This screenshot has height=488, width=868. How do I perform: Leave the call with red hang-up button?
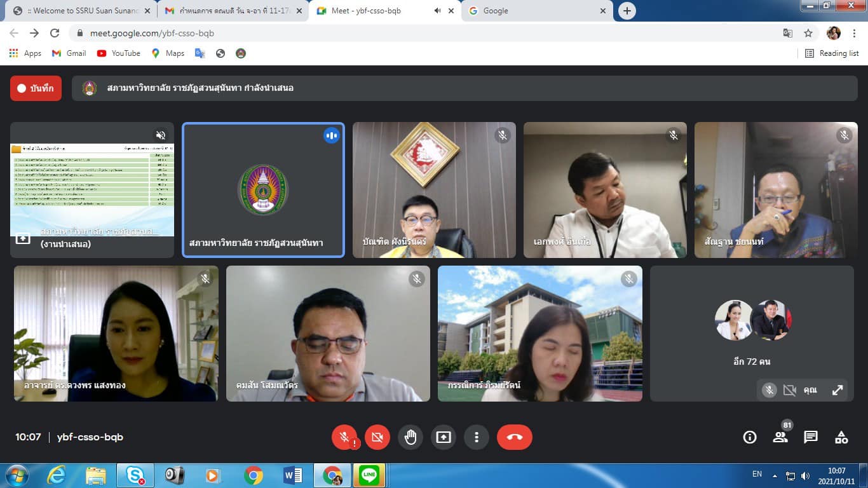[514, 437]
